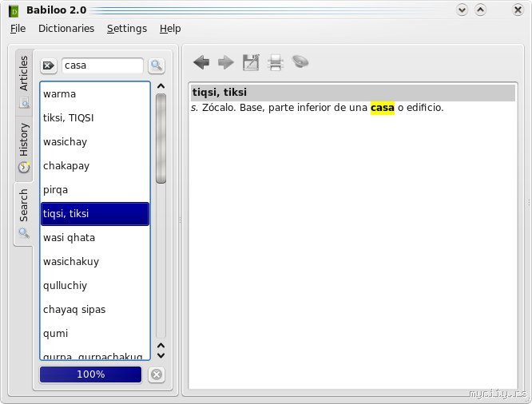
Task: Open the Help menu
Action: point(170,29)
